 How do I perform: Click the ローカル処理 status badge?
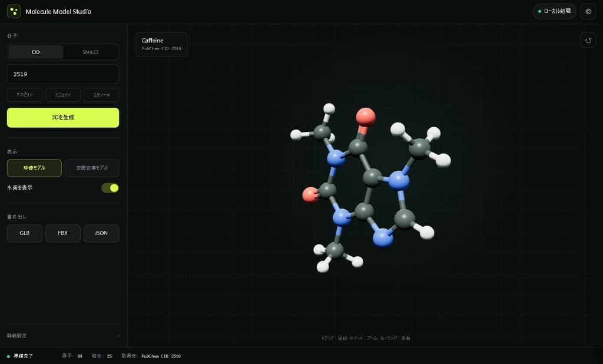click(554, 11)
